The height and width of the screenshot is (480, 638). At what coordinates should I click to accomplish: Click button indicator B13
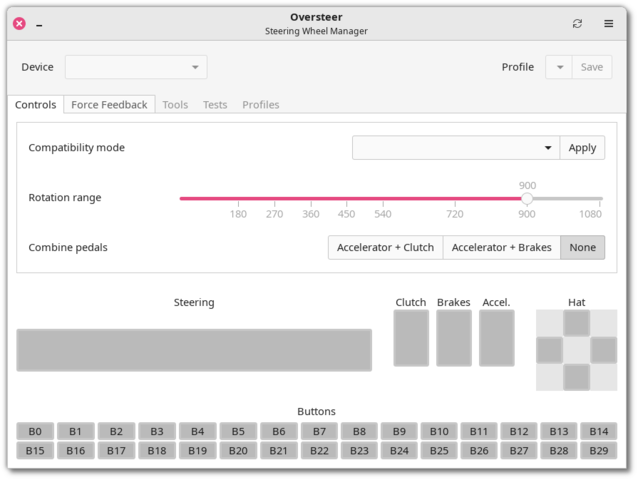click(x=559, y=431)
